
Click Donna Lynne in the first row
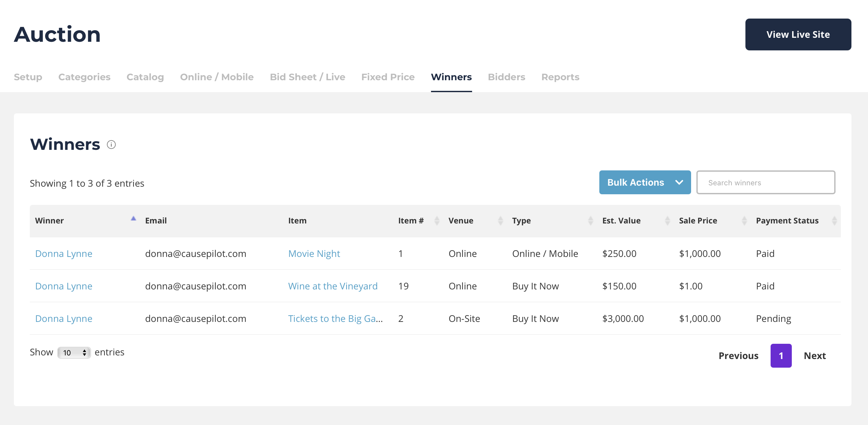coord(64,254)
